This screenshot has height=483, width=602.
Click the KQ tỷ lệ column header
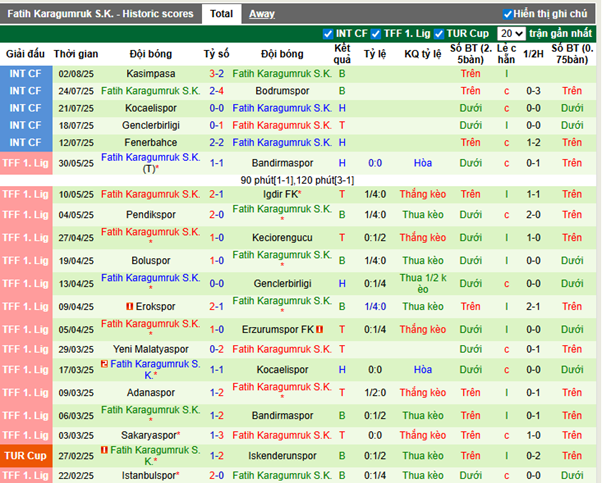(423, 54)
